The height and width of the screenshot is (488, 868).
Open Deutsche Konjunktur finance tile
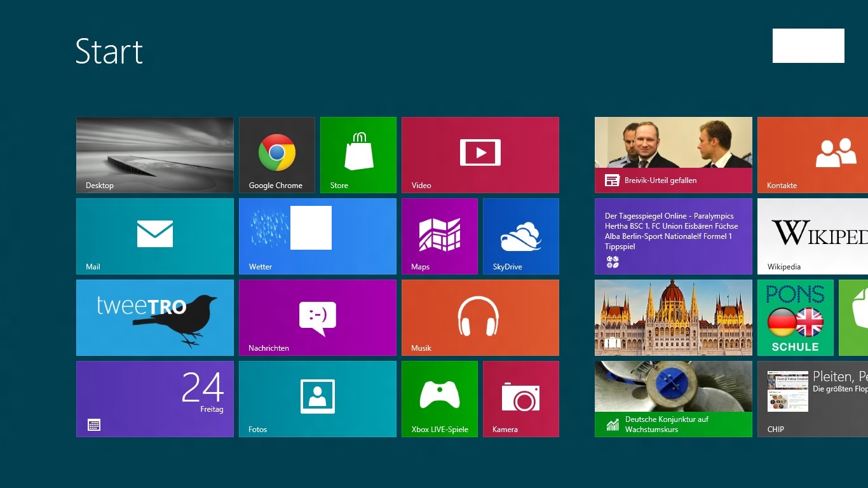pyautogui.click(x=674, y=399)
